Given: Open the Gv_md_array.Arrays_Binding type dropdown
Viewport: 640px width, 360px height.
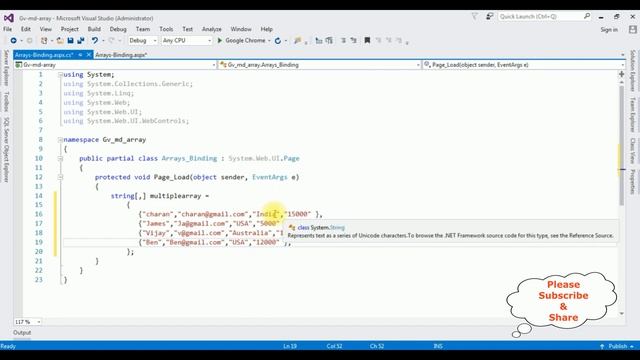Looking at the screenshot, I should 320,65.
